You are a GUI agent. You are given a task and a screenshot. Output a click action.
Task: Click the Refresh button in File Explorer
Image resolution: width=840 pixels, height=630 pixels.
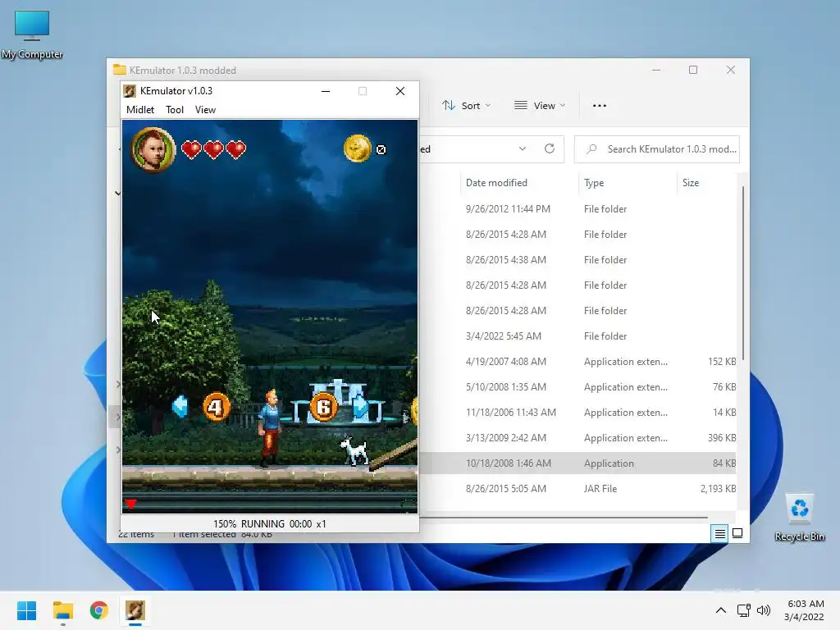click(550, 149)
